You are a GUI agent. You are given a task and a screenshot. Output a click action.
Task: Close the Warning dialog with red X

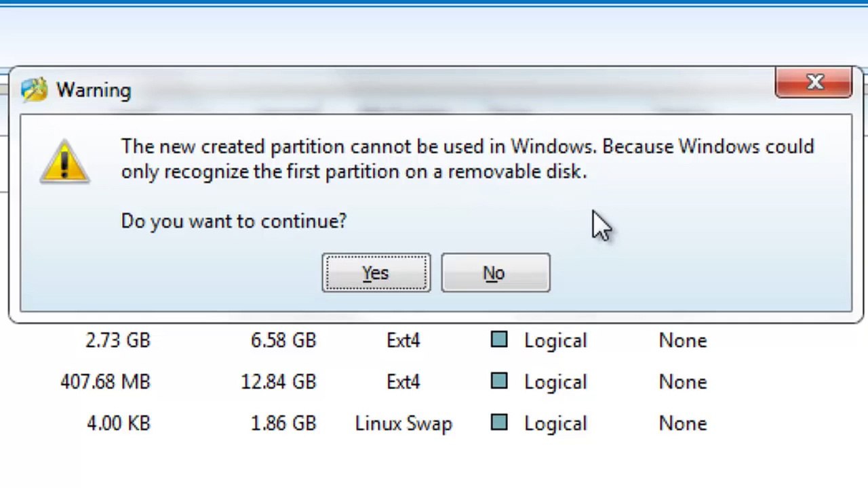tap(814, 83)
